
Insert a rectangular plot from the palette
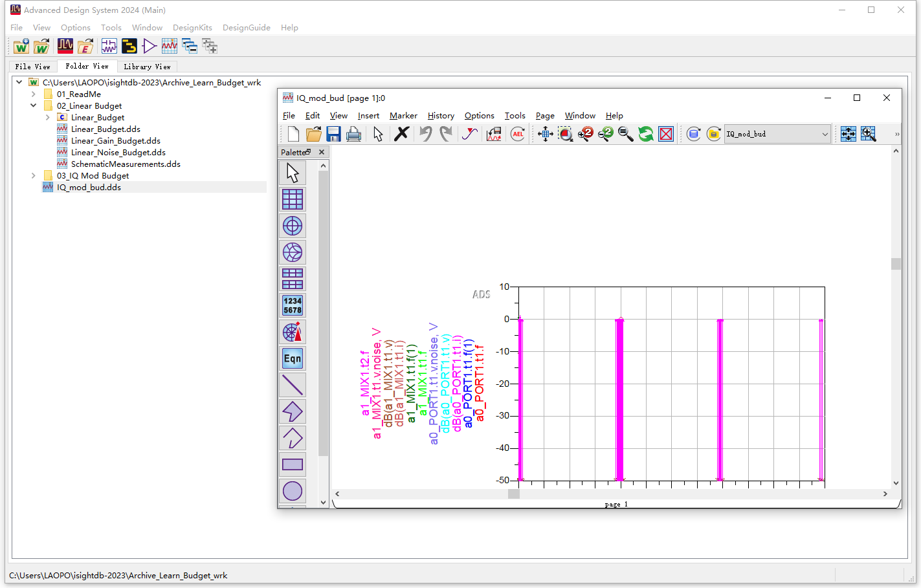click(293, 199)
